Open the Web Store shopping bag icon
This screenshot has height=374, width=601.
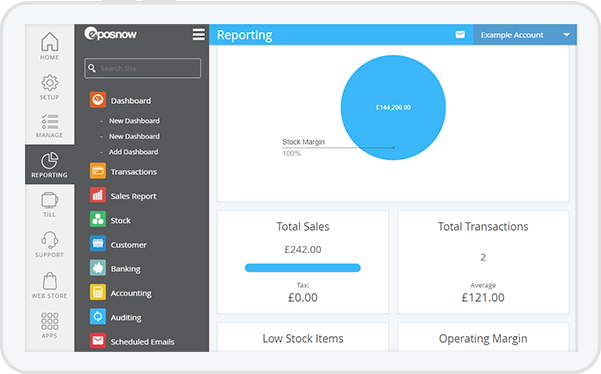click(x=50, y=281)
